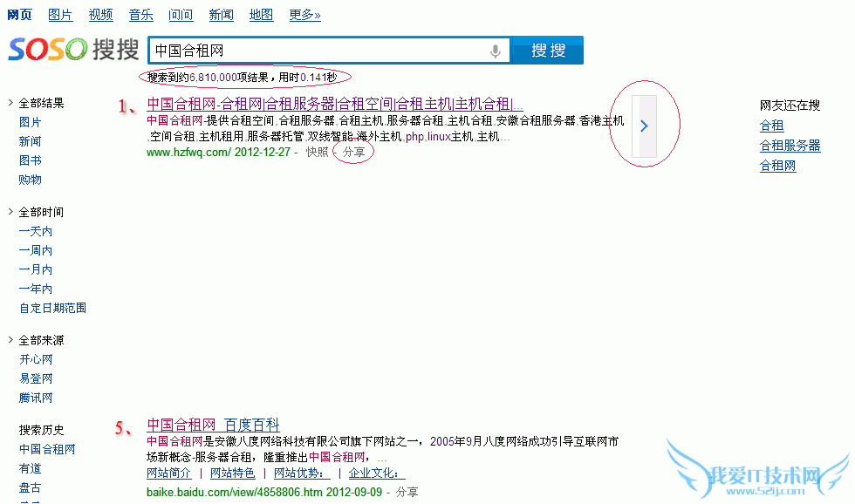This screenshot has height=504, width=855.
Task: Choose 自定日期范围 custom date range
Action: tap(53, 308)
